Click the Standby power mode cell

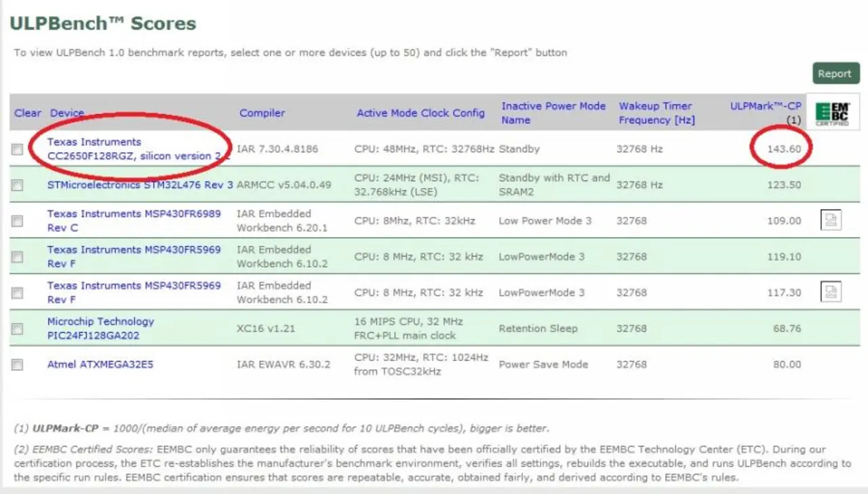tap(519, 149)
